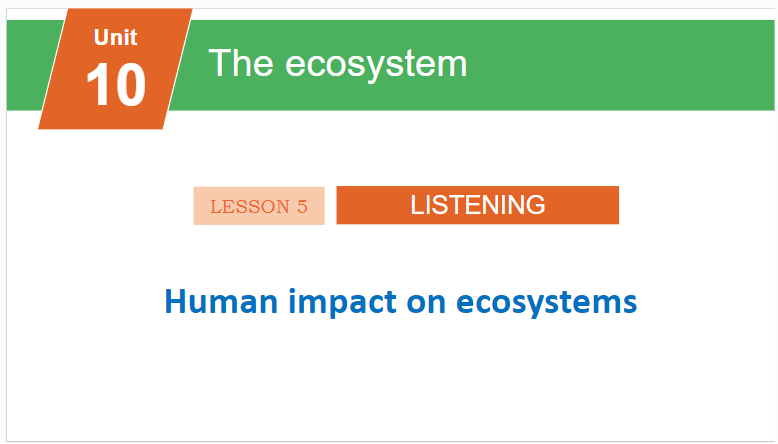
Task: Click white area right of LISTENING box
Action: [x=697, y=205]
